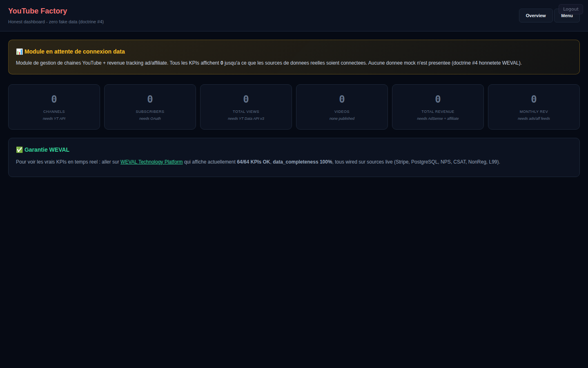Log out using the Logout button

(570, 9)
